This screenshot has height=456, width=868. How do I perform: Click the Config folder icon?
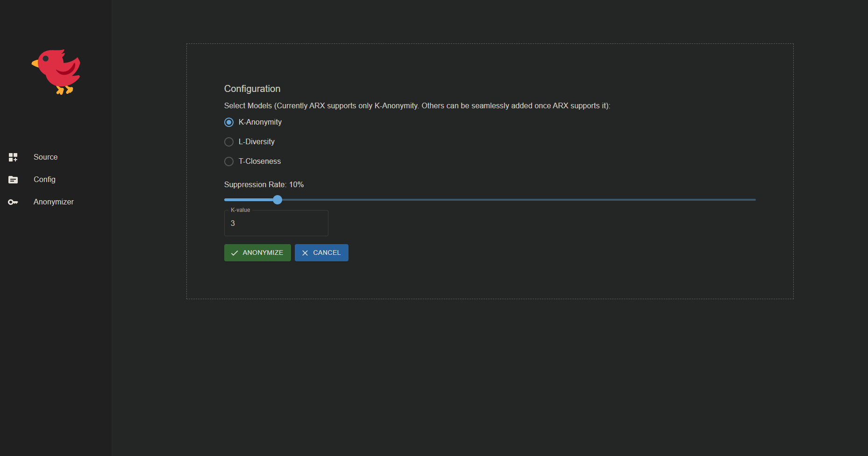pos(13,180)
